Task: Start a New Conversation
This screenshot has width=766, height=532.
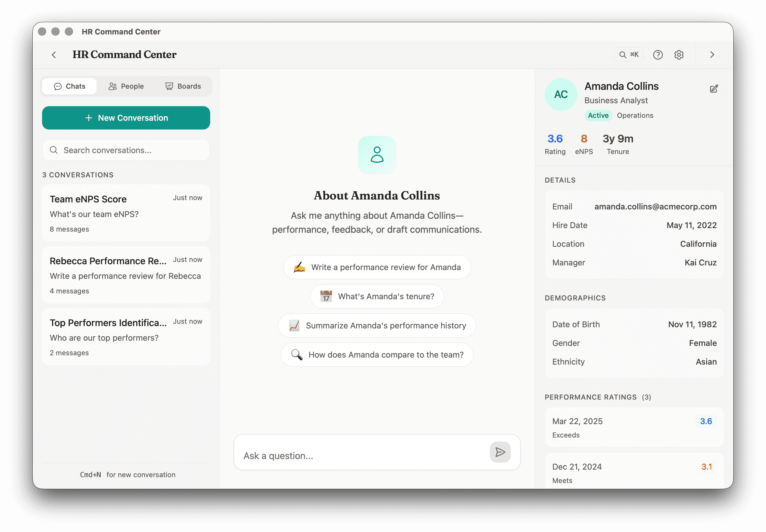Action: click(x=126, y=118)
